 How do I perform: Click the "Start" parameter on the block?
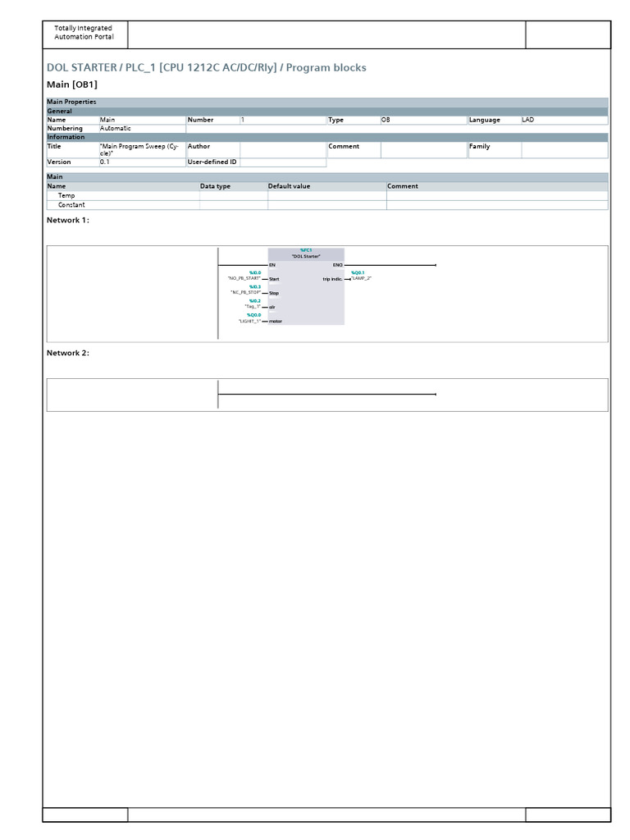click(x=274, y=279)
